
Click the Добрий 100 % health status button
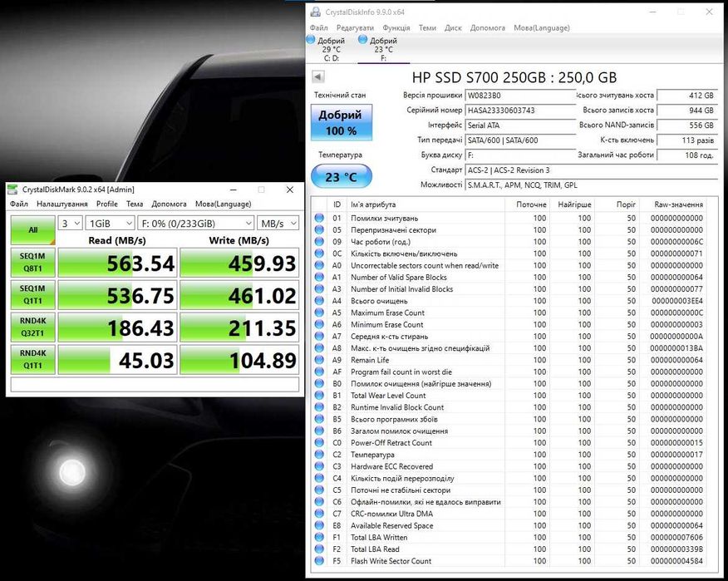tap(342, 123)
